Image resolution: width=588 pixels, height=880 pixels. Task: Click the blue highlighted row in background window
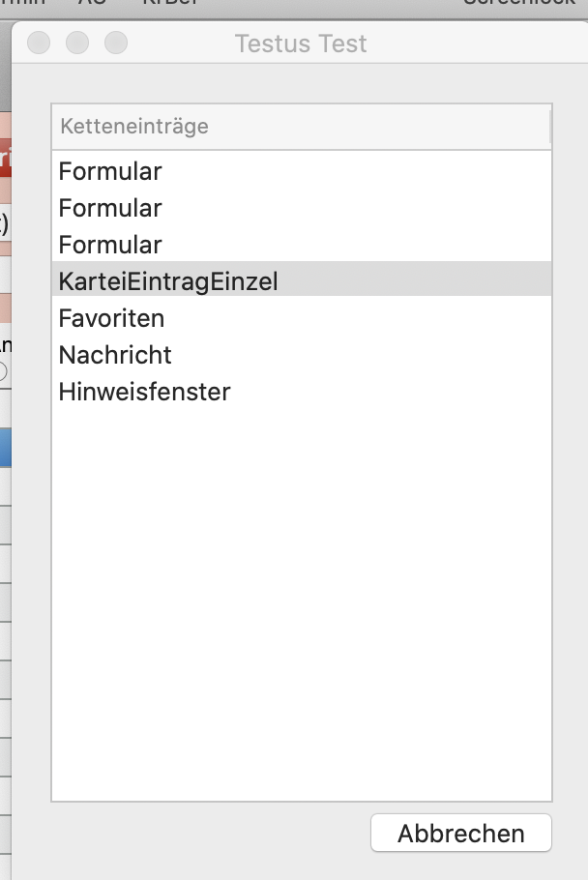click(5, 448)
